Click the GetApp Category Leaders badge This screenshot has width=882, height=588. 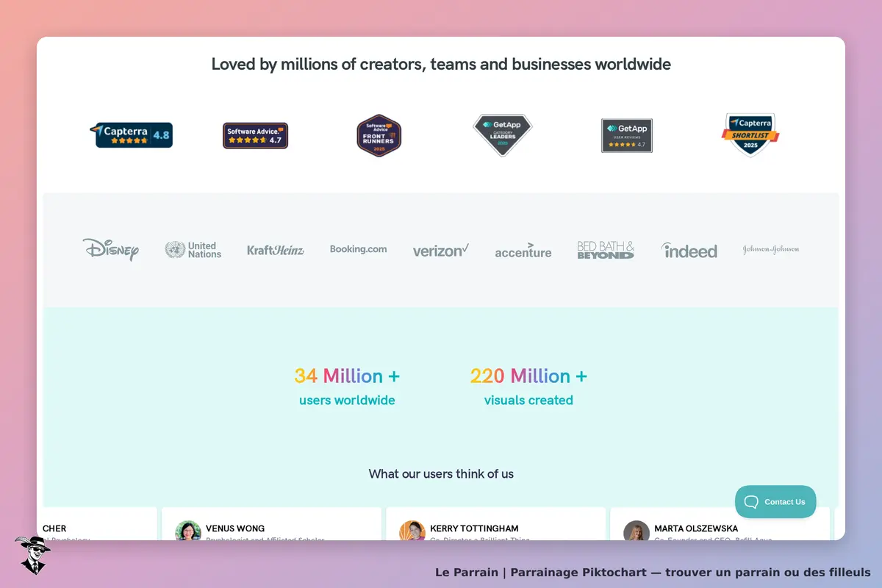[x=502, y=135]
